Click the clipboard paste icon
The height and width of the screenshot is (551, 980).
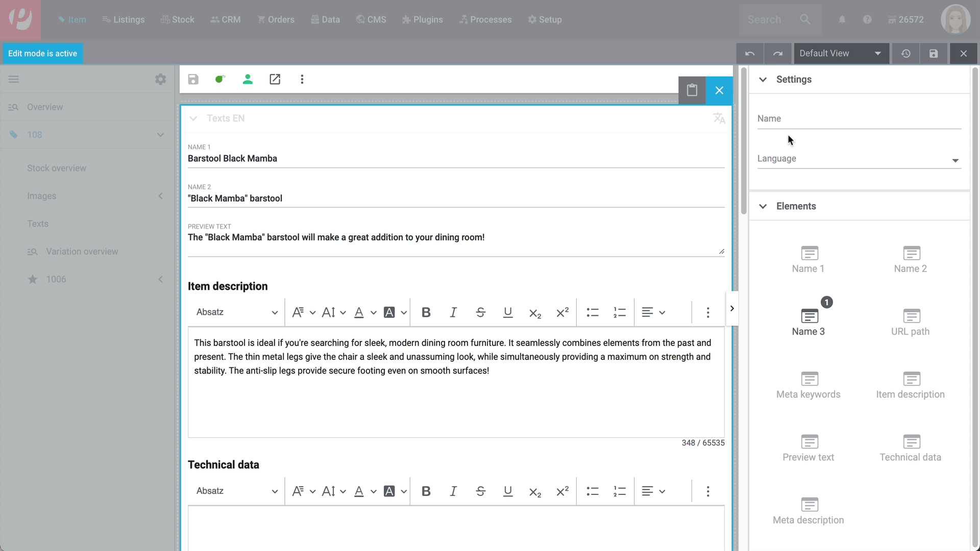(692, 90)
